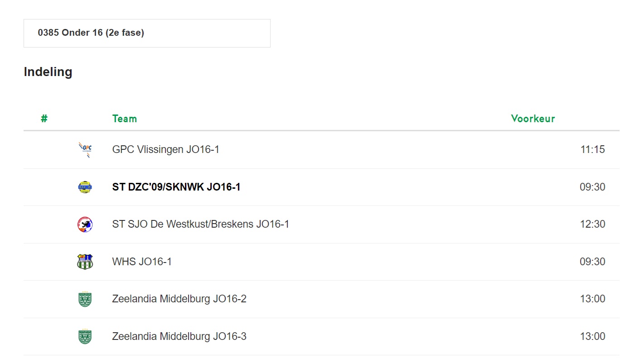
Task: Click the GPC Vlissingen club logo
Action: coord(85,149)
